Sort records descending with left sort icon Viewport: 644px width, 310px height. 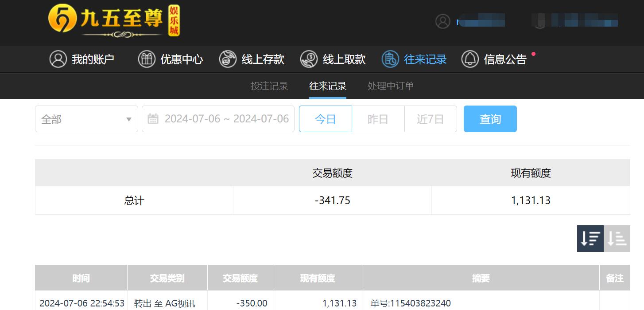(590, 238)
